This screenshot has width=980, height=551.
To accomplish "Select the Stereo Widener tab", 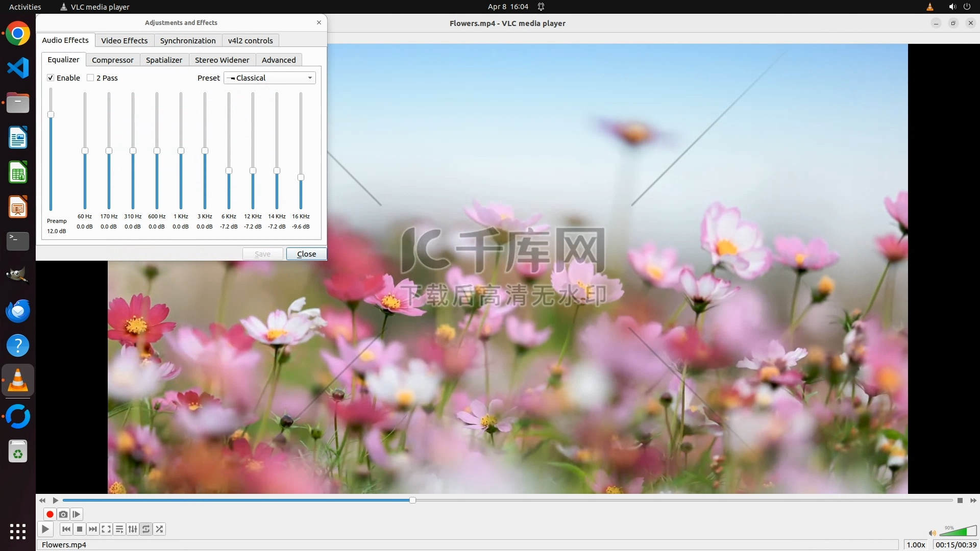I will [x=222, y=60].
